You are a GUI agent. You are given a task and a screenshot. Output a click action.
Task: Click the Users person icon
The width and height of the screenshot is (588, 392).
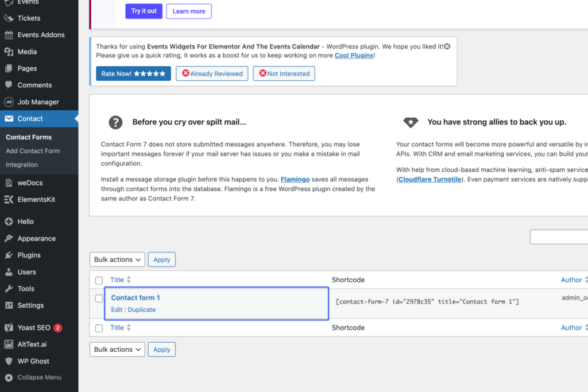point(9,272)
